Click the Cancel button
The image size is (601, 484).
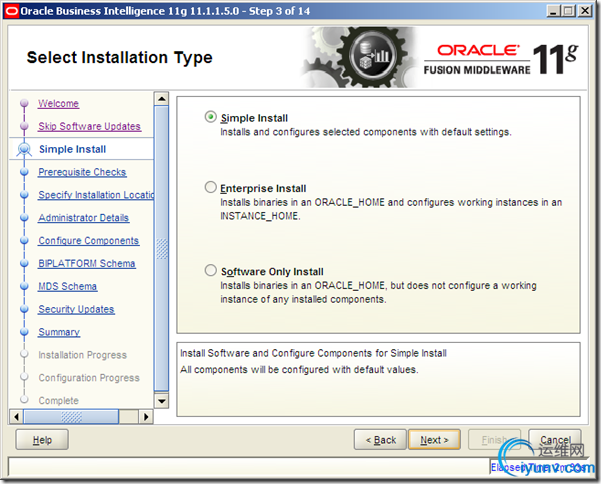(555, 440)
